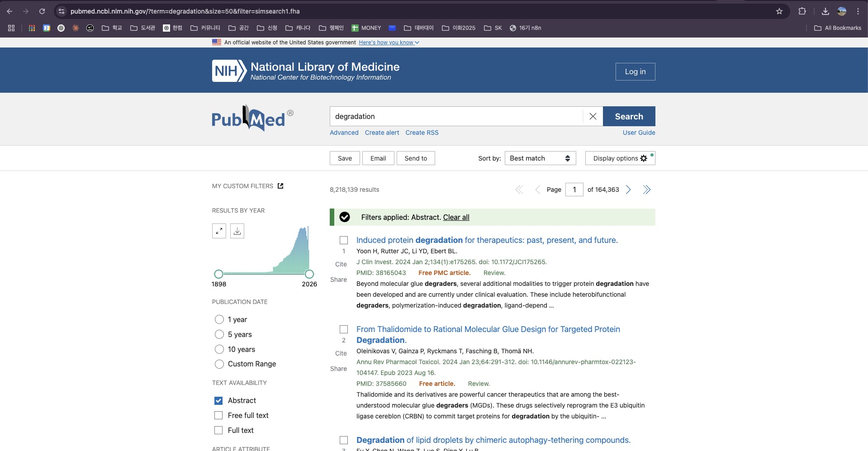Open the apps grid bookmark icon
Image resolution: width=868 pixels, height=451 pixels.
[32, 28]
